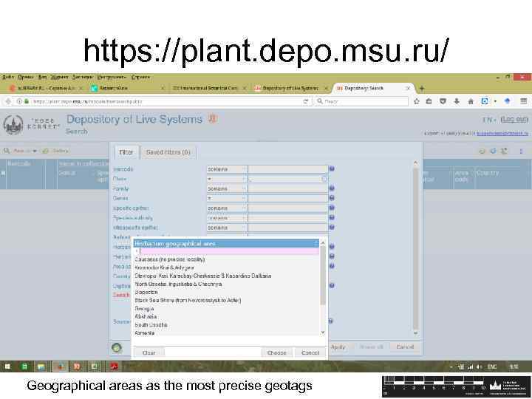
Task: Click Cancel in the area picker popup
Action: (310, 353)
